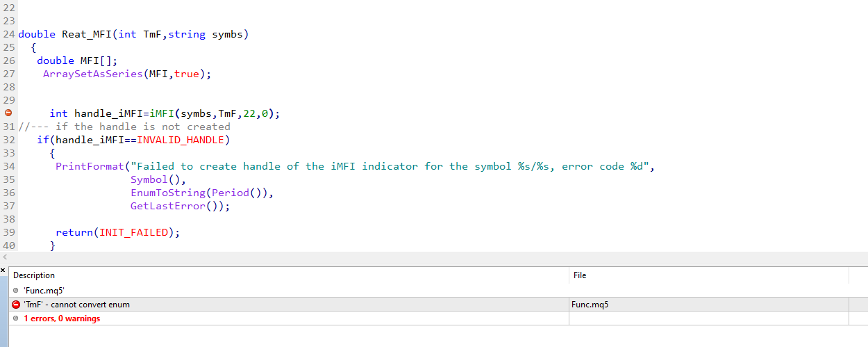Click gray bullet beside errors and warnings summary

17,318
